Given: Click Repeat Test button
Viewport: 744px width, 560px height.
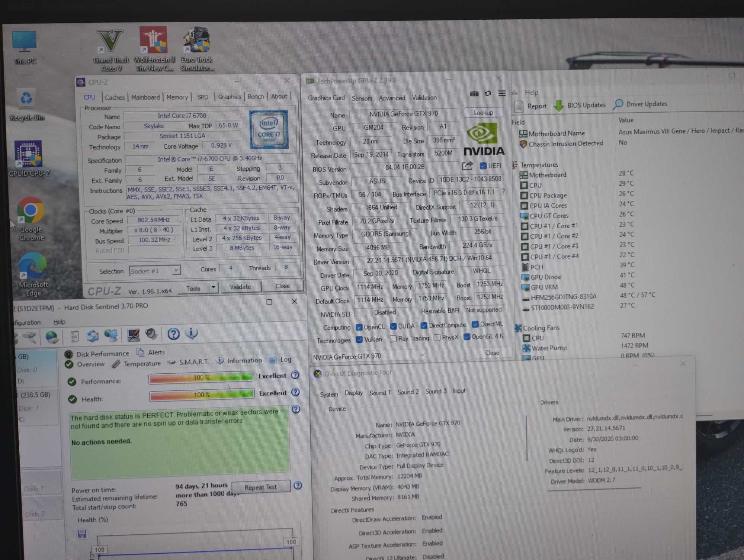Looking at the screenshot, I should coord(260,487).
